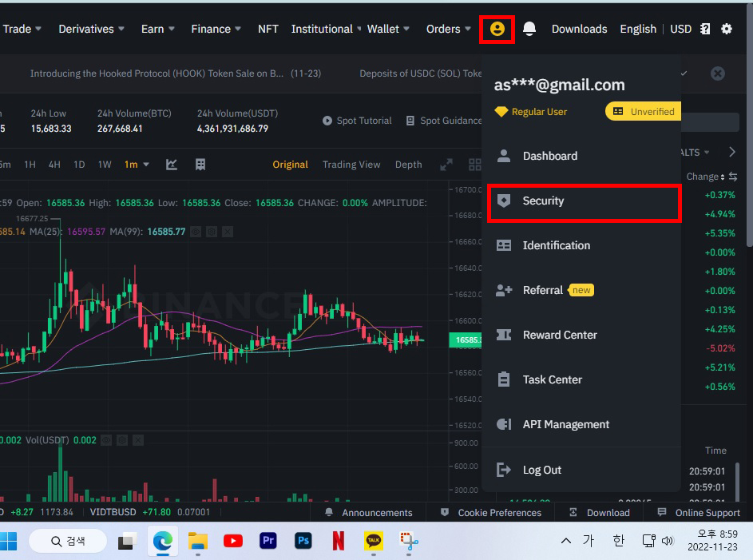The height and width of the screenshot is (560, 753).
Task: Expand the Wallet dropdown
Action: point(388,29)
